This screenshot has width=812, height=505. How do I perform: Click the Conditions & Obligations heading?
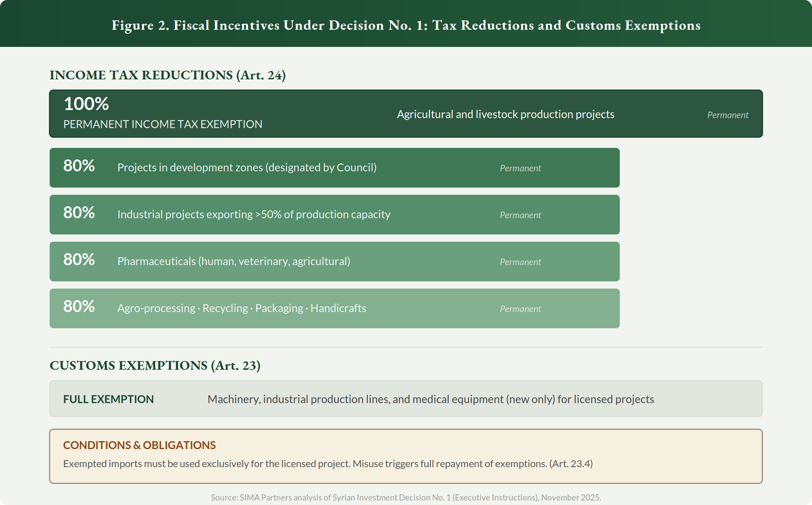(x=139, y=445)
